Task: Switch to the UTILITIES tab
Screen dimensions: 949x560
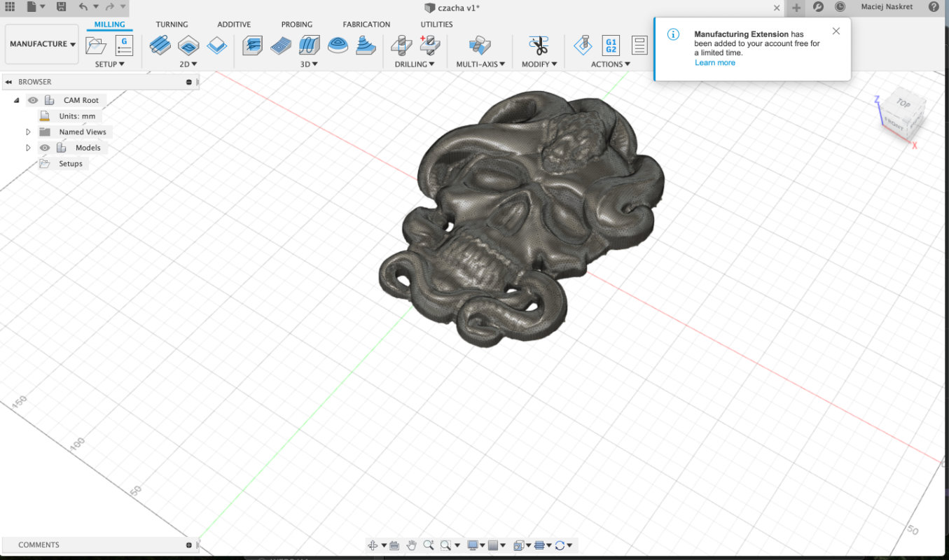Action: tap(436, 24)
